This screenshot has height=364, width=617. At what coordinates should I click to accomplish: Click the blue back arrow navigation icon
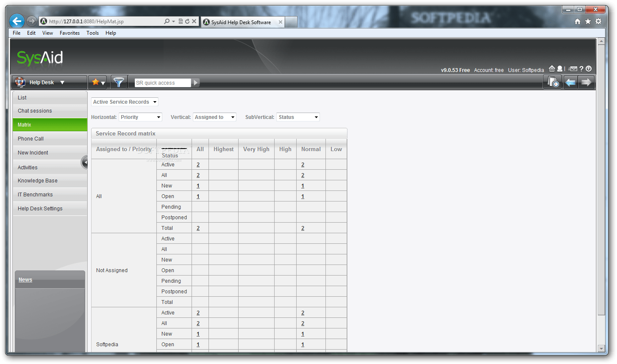(x=570, y=82)
